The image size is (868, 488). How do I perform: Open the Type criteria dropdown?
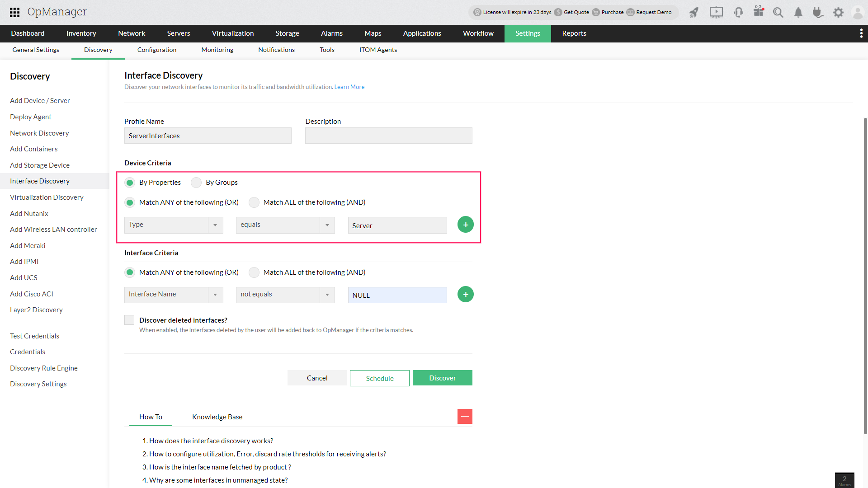tap(174, 225)
